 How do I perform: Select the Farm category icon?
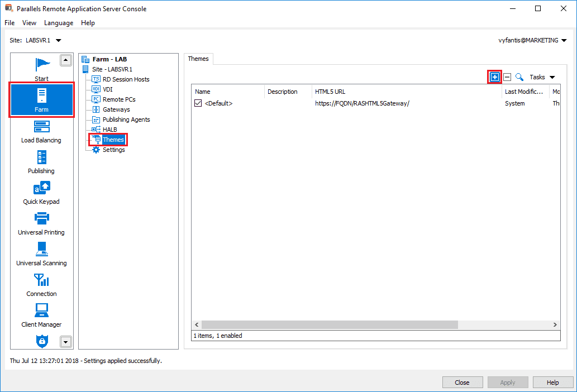tap(41, 99)
